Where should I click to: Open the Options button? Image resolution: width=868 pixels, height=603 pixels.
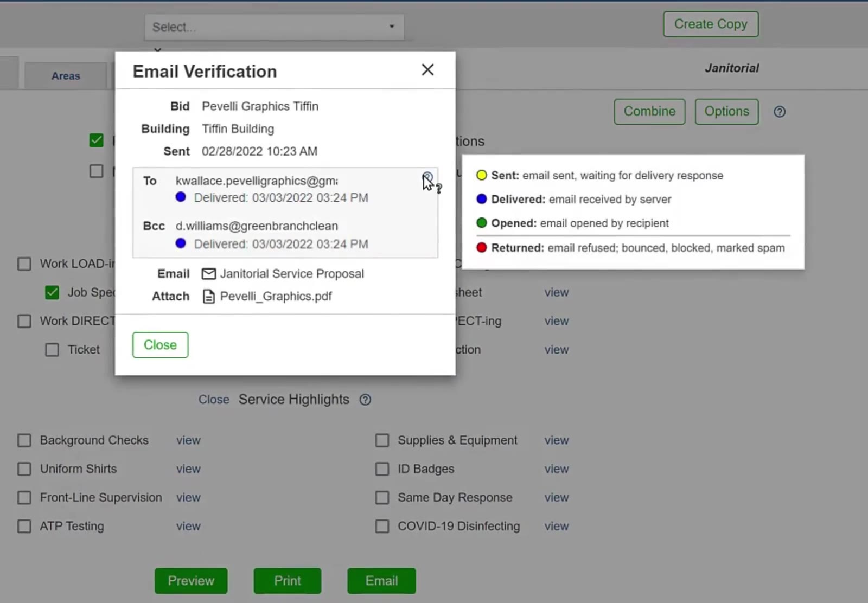pos(726,111)
